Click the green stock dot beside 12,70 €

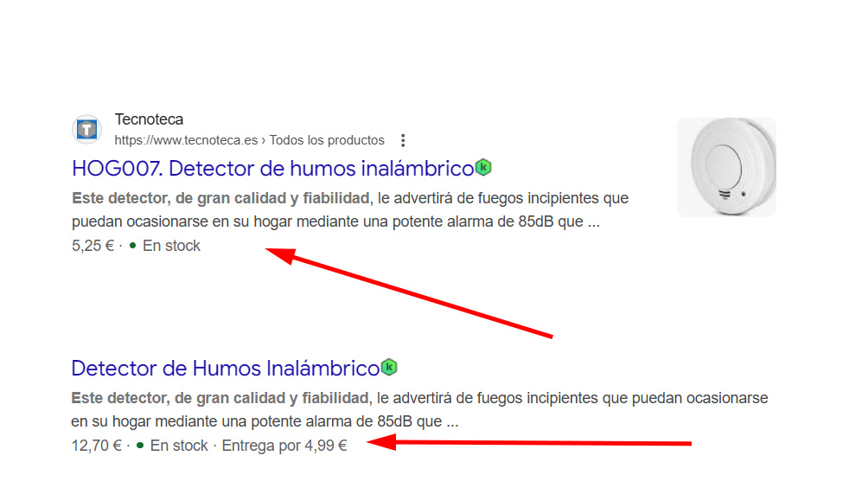pos(140,446)
